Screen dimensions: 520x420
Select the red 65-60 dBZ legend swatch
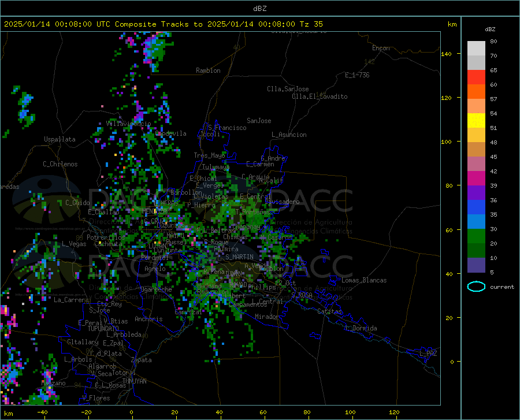pos(476,77)
